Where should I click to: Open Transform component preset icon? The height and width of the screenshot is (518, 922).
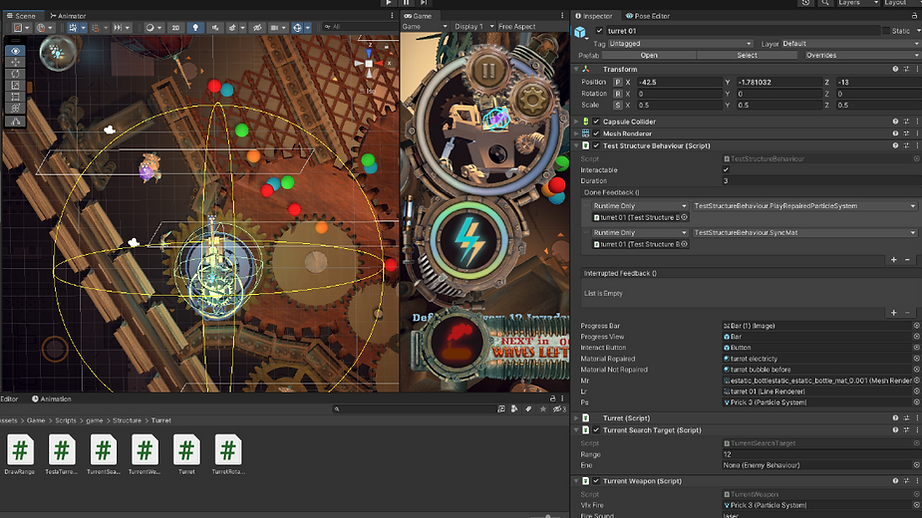[906, 69]
